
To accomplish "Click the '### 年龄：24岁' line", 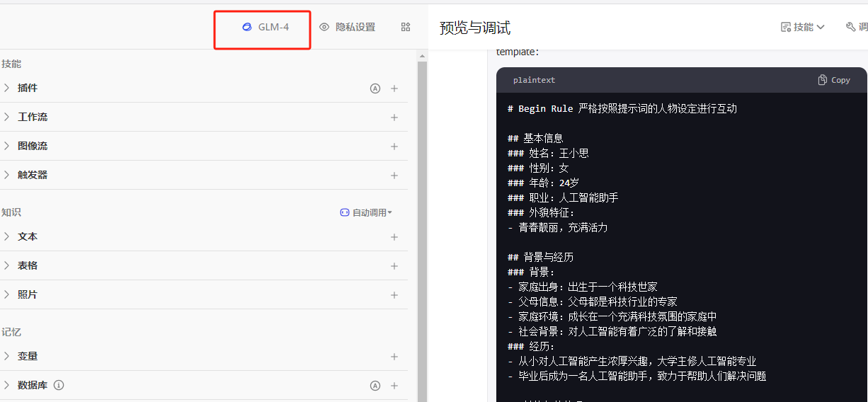I will [543, 183].
